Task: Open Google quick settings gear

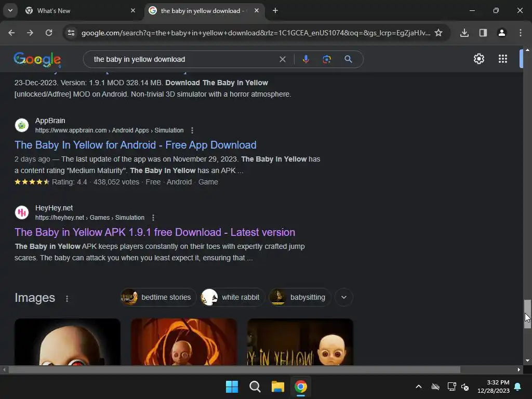Action: [x=478, y=59]
